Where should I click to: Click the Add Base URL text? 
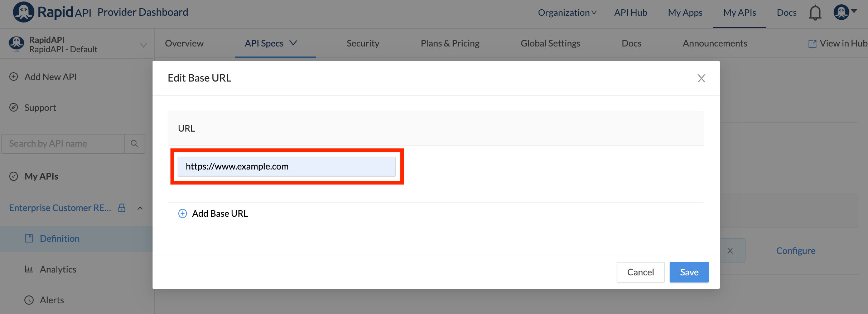coord(220,214)
